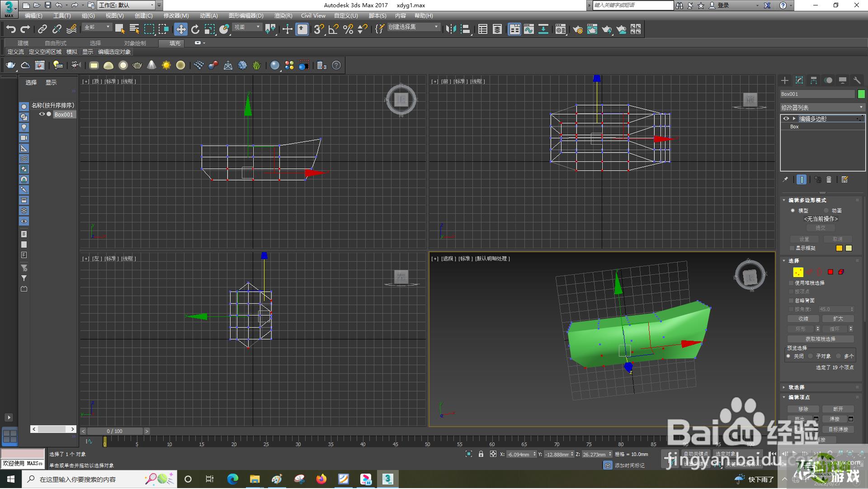This screenshot has width=868, height=489.
Task: Enable the 使用堆栈选择 checkbox
Action: (x=791, y=283)
